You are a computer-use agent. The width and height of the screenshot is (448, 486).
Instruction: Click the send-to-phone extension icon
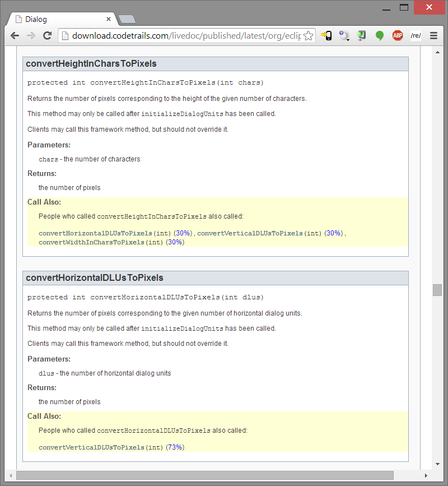point(326,36)
